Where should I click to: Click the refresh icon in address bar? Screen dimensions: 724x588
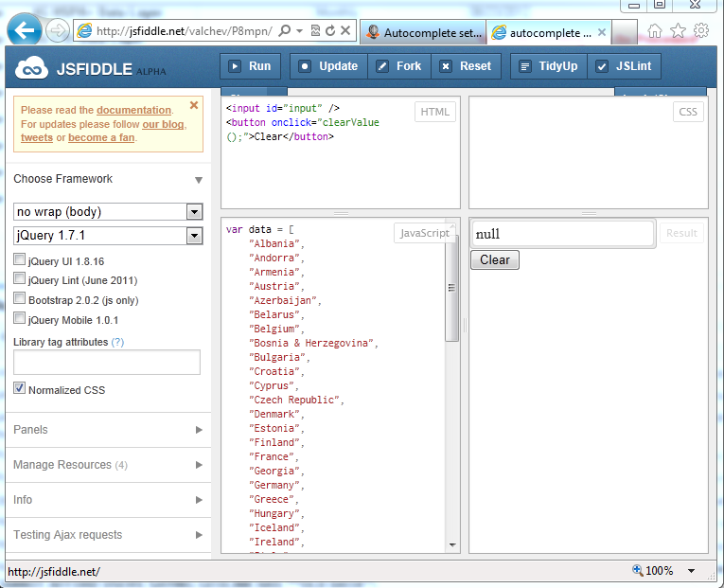coord(330,31)
